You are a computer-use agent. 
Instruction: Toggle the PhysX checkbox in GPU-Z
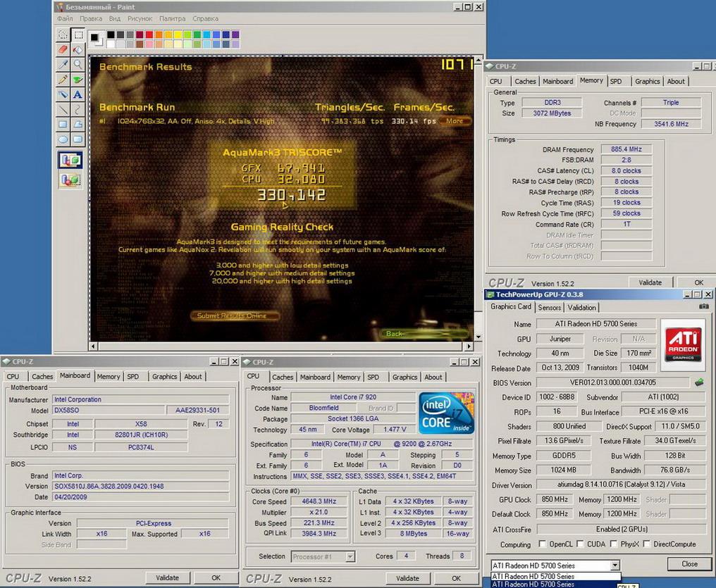(x=614, y=544)
